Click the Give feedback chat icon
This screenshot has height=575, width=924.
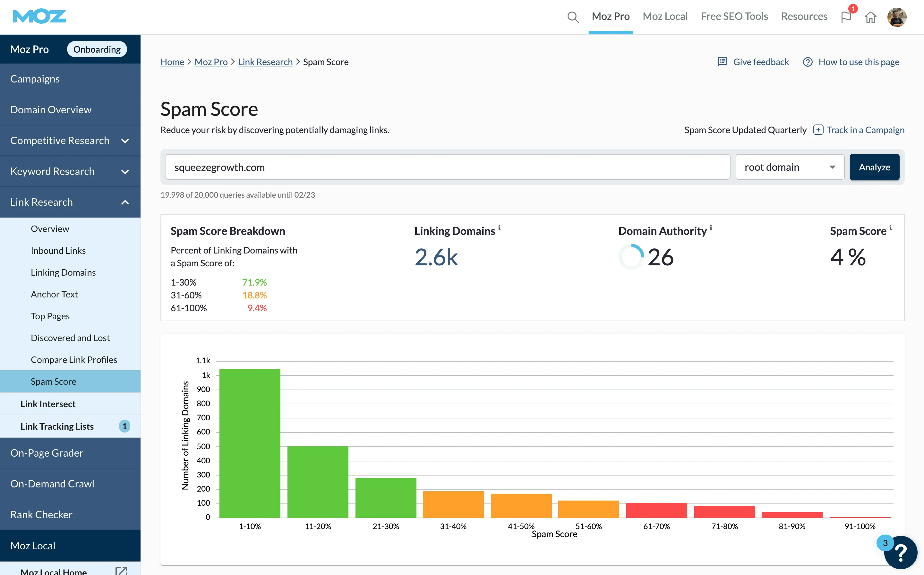[722, 62]
